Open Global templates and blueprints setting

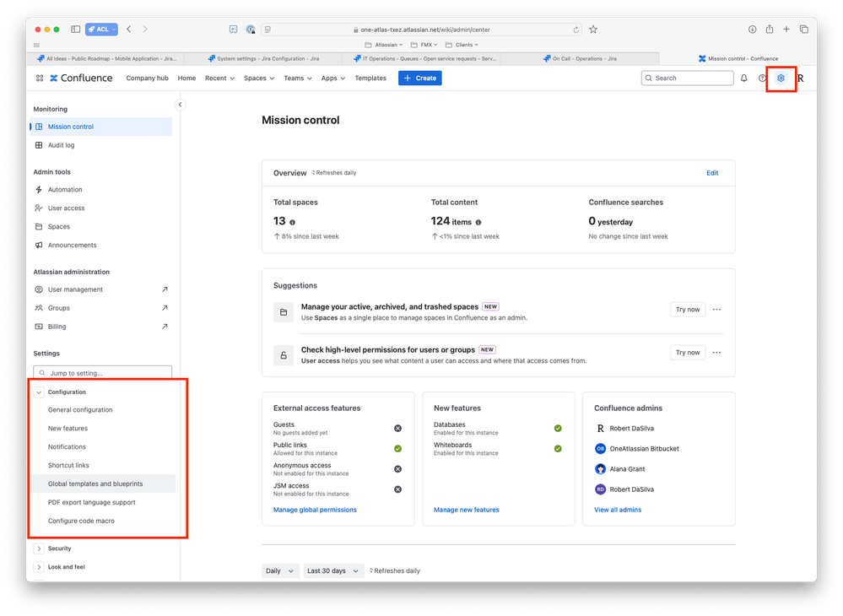[103, 484]
